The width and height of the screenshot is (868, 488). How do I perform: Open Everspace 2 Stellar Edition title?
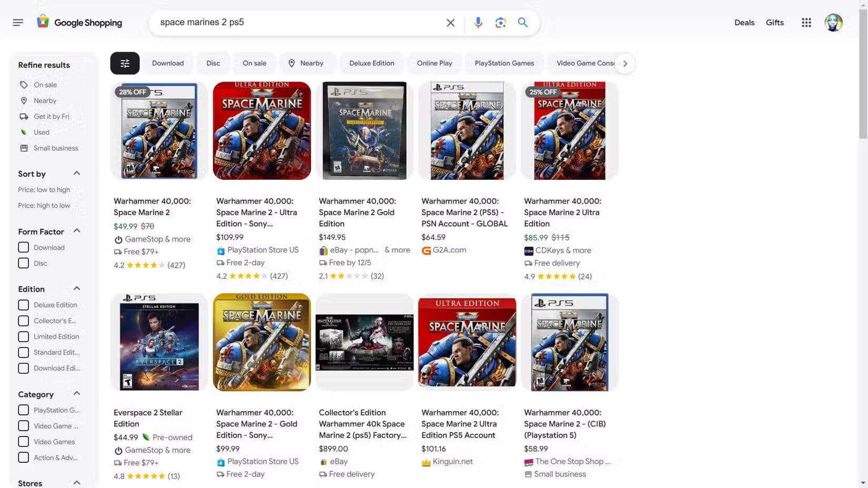click(x=148, y=418)
